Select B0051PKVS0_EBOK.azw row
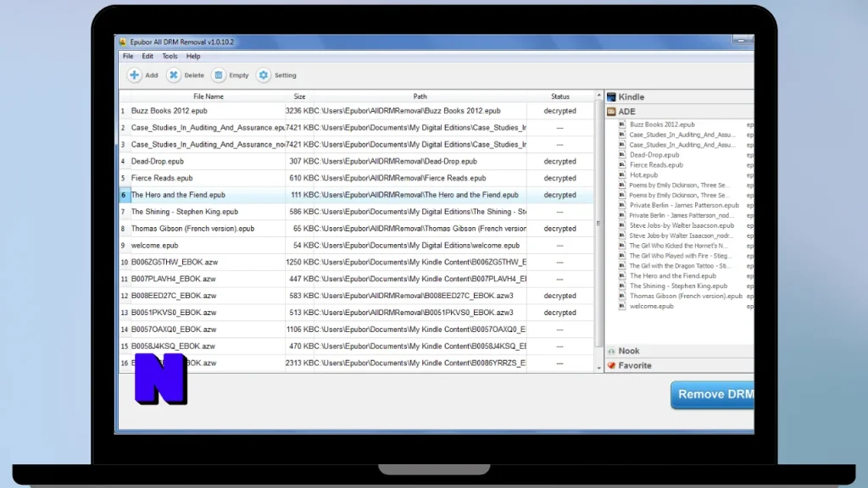The height and width of the screenshot is (488, 868). pos(357,313)
